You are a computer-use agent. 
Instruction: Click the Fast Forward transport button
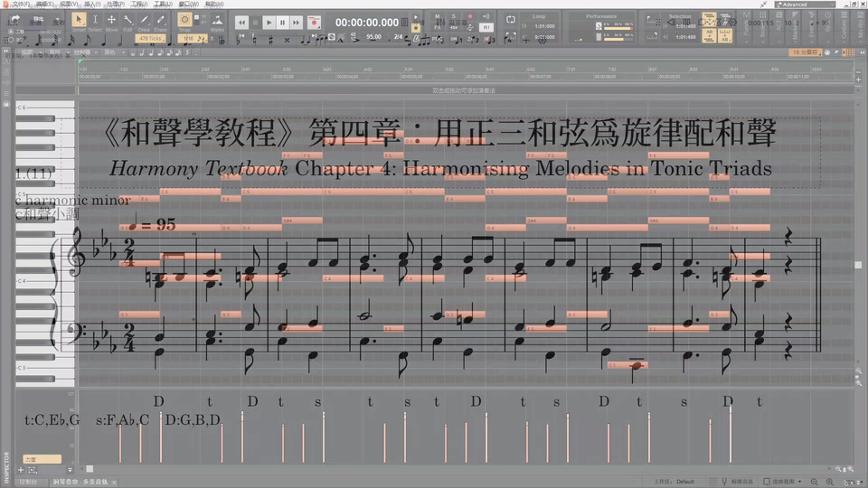click(x=296, y=23)
